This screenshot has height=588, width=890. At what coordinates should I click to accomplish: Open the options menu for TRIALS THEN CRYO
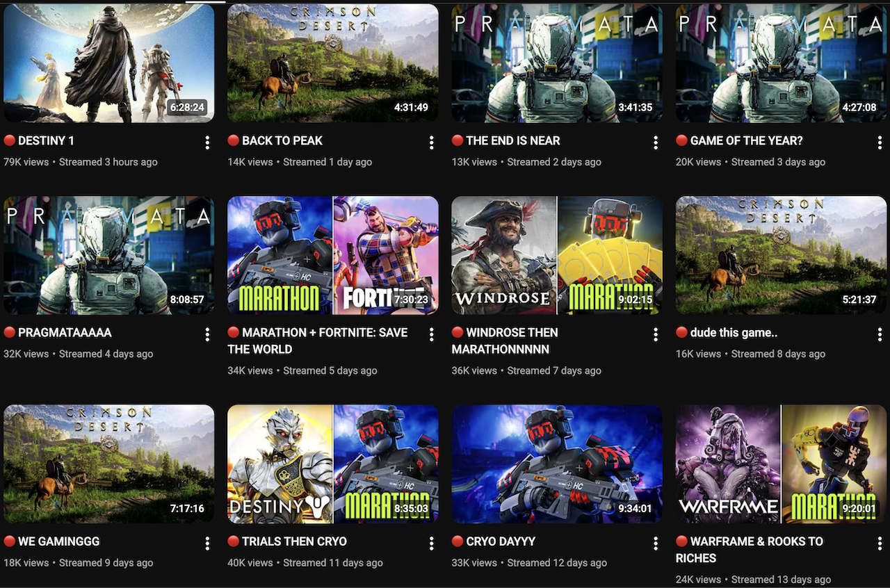coord(431,544)
